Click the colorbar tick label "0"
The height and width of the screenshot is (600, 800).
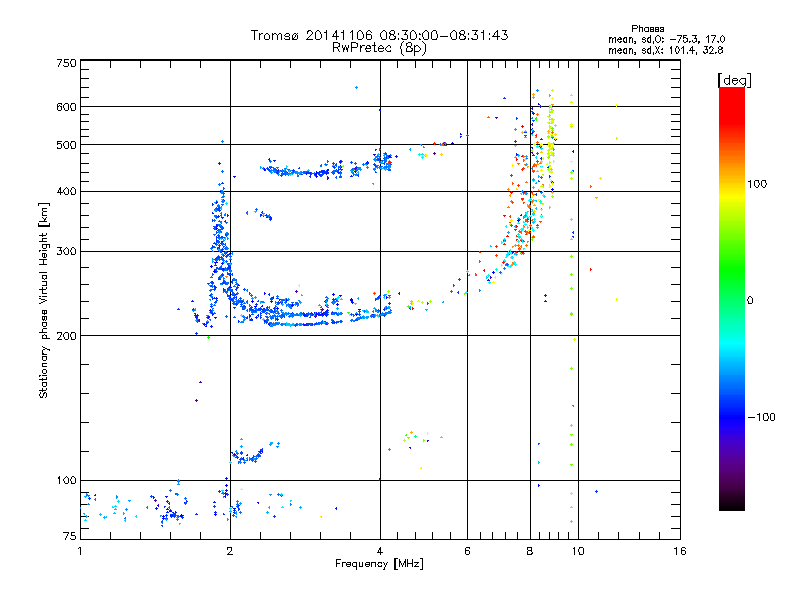[750, 301]
